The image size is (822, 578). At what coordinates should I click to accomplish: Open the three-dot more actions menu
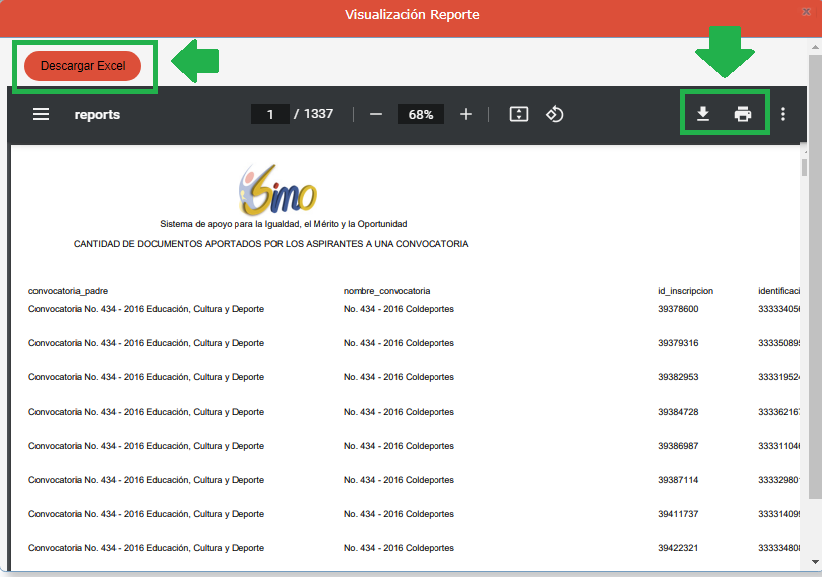(x=783, y=114)
